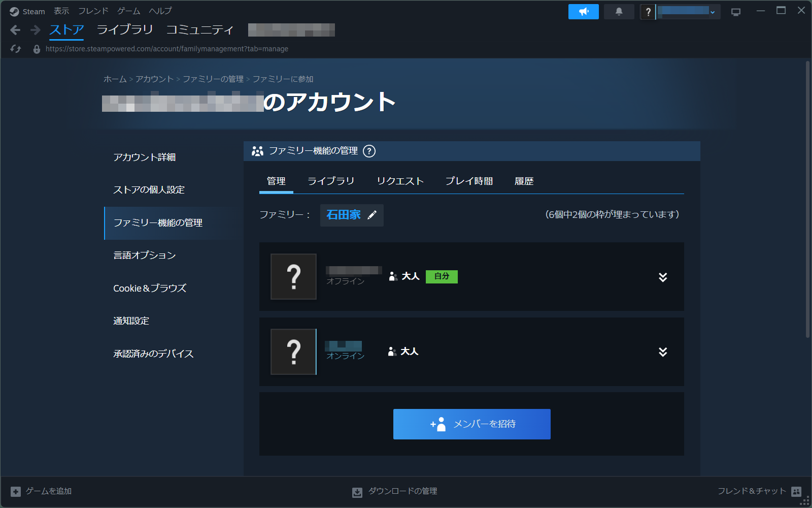
Task: Open the account name dropdown
Action: click(713, 11)
